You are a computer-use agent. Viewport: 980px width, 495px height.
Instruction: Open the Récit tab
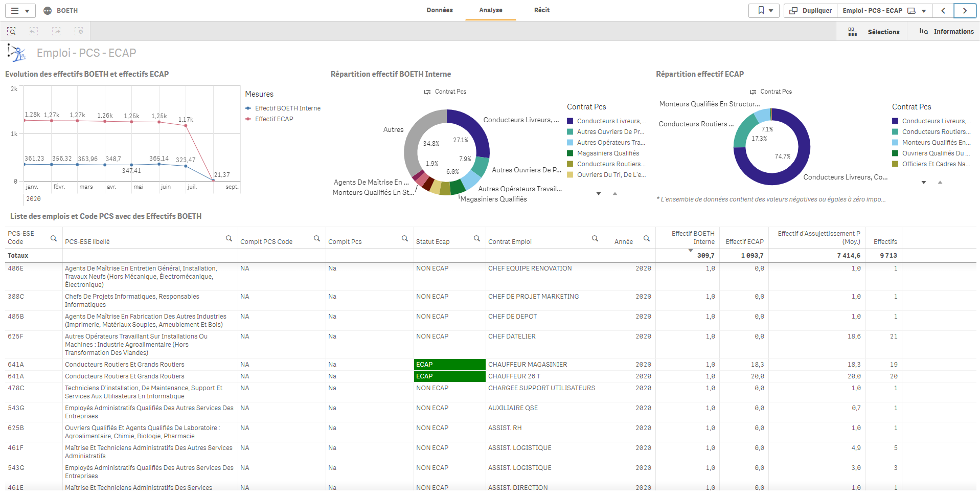pos(541,10)
